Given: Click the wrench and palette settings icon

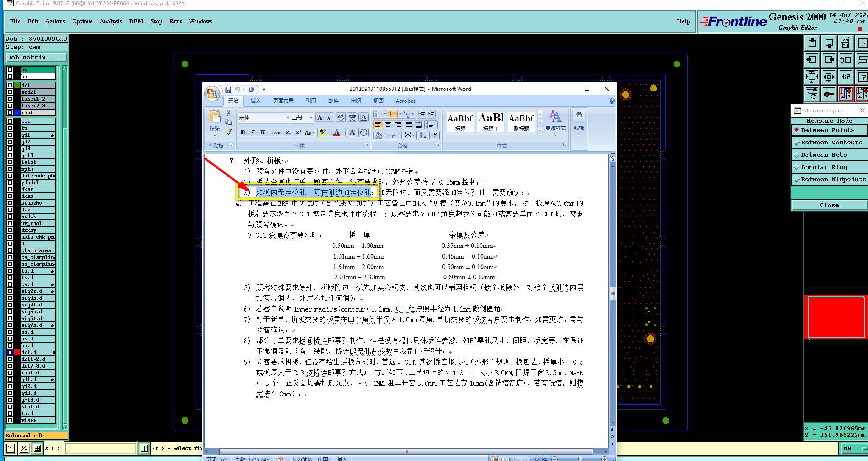Looking at the screenshot, I should click(812, 94).
